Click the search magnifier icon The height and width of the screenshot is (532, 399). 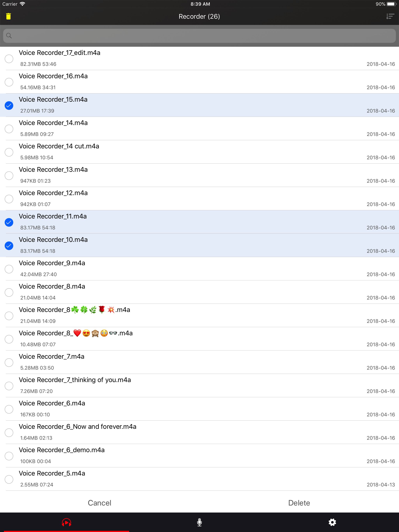click(9, 36)
